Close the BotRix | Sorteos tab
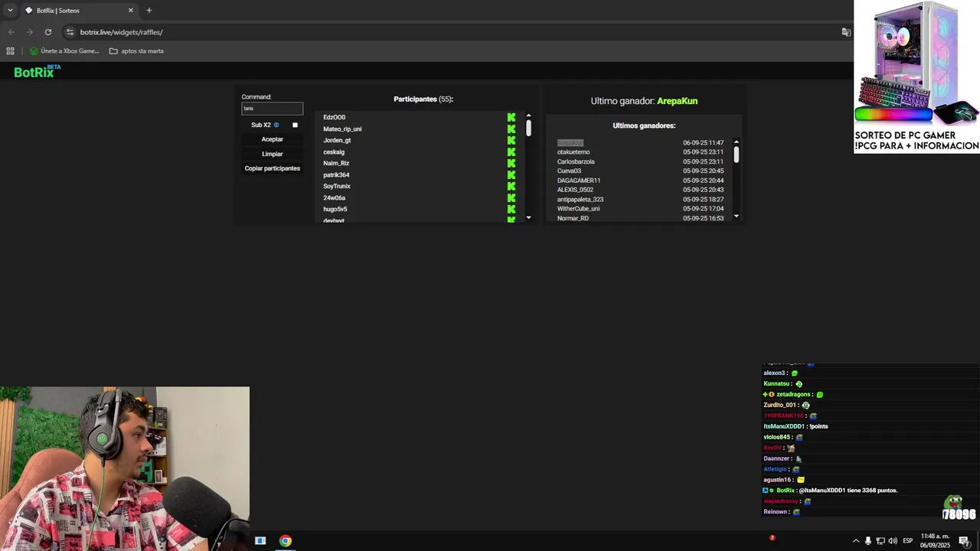This screenshot has height=551, width=980. pos(130,11)
